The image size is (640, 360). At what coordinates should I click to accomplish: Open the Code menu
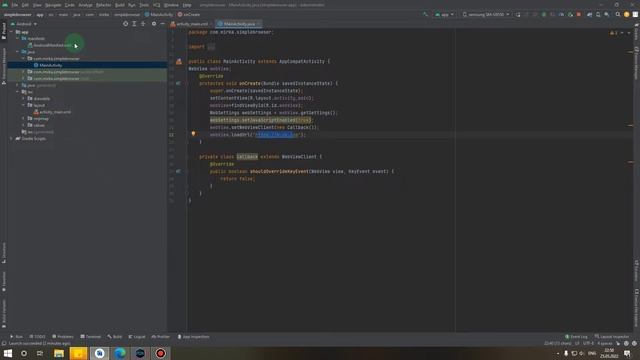(x=70, y=5)
